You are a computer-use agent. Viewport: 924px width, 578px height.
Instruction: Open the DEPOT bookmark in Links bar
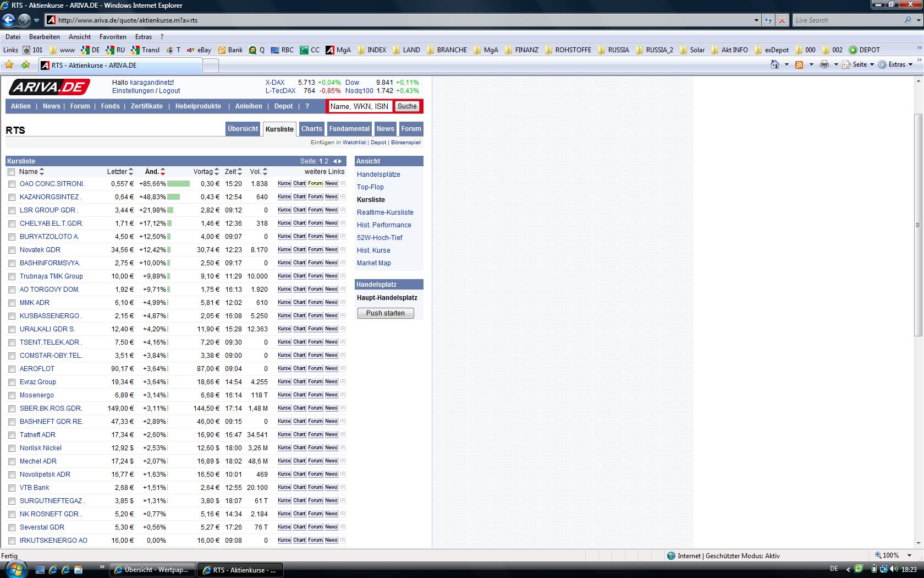(x=864, y=50)
